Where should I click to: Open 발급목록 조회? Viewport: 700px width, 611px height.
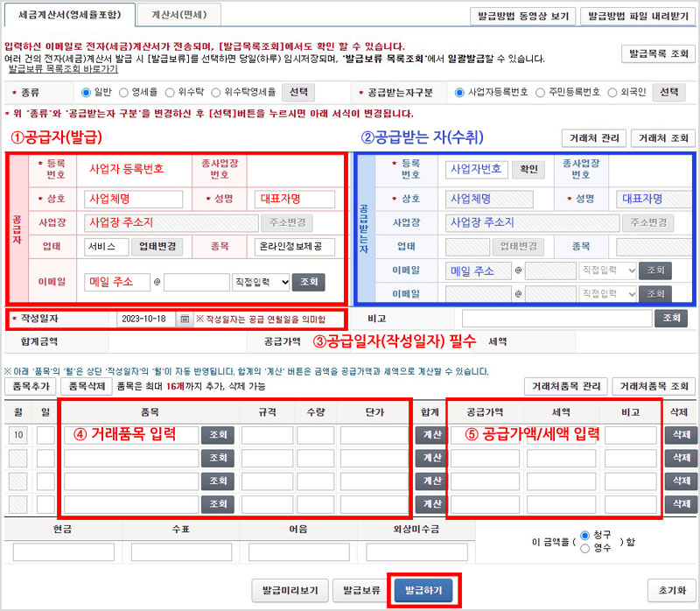click(659, 54)
